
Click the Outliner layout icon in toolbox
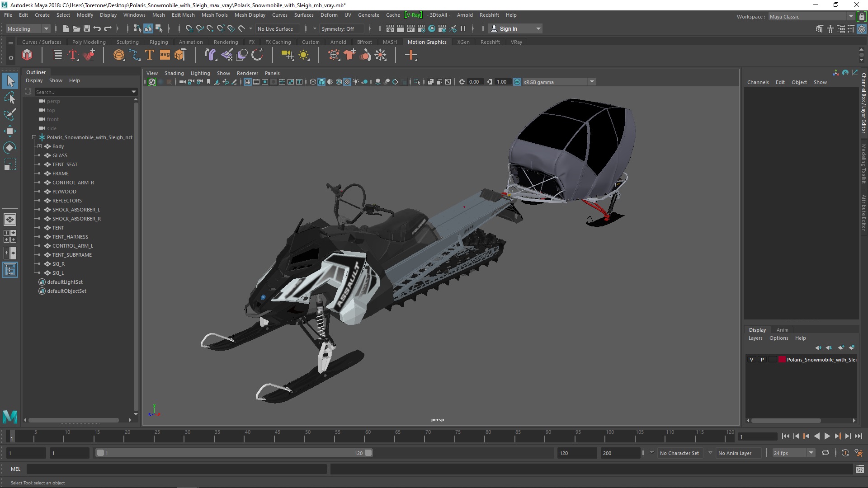[10, 270]
